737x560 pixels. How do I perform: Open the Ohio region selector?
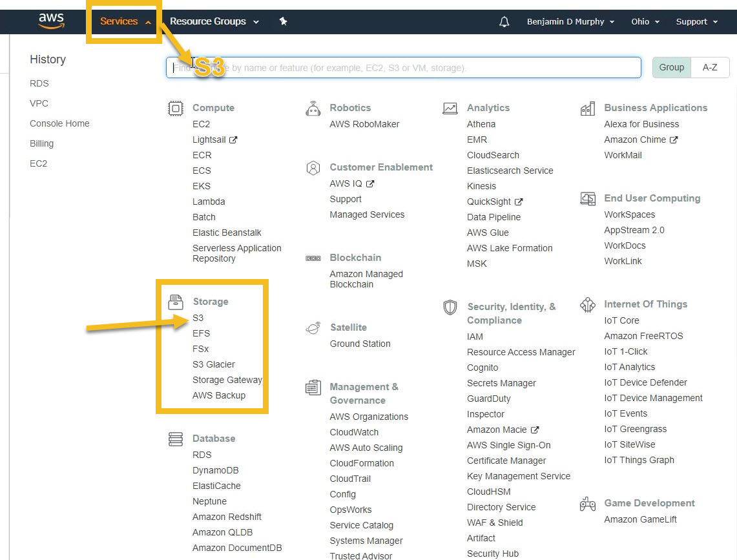(645, 21)
